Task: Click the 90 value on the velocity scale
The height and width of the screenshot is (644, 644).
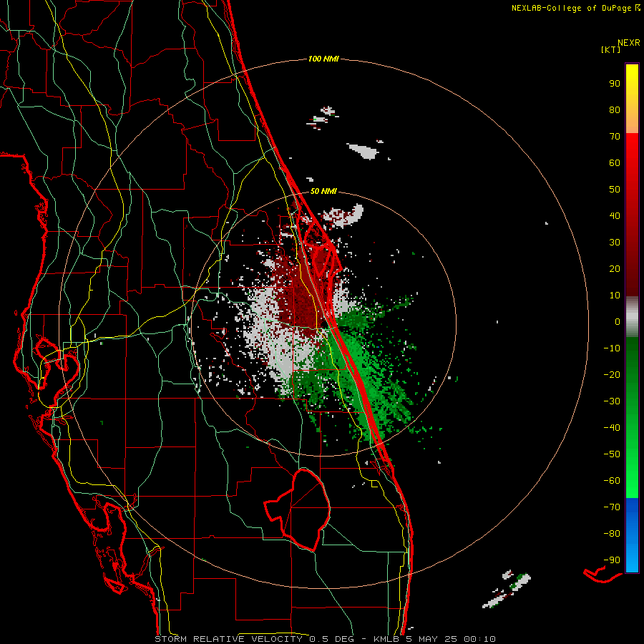Action: click(615, 84)
